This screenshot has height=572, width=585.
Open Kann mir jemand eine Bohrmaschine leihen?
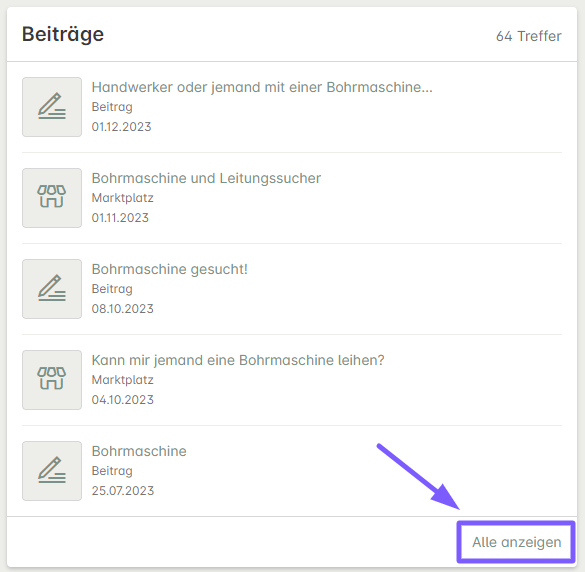tap(238, 360)
